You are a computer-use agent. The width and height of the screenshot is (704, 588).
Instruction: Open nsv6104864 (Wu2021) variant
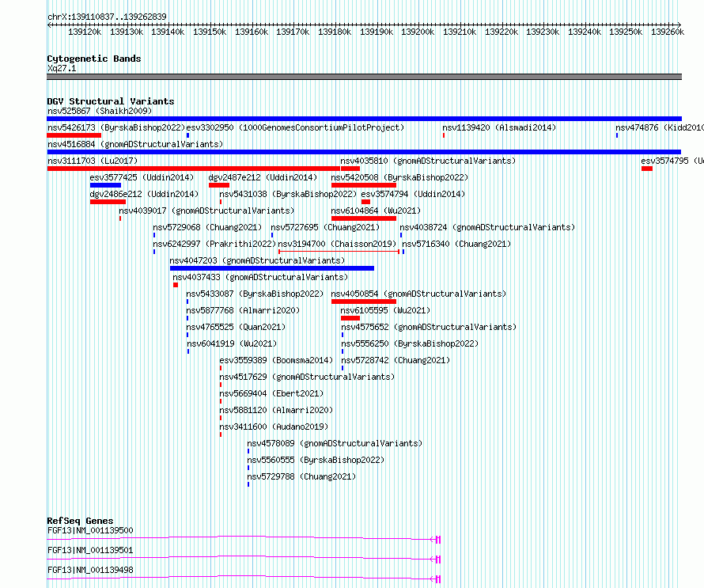point(376,211)
